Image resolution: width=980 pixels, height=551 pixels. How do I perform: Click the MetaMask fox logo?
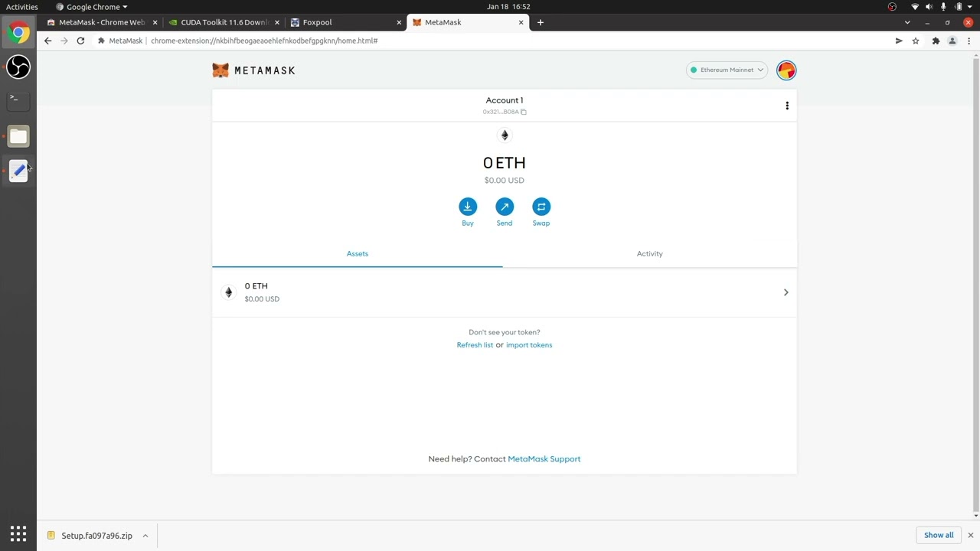click(x=220, y=70)
